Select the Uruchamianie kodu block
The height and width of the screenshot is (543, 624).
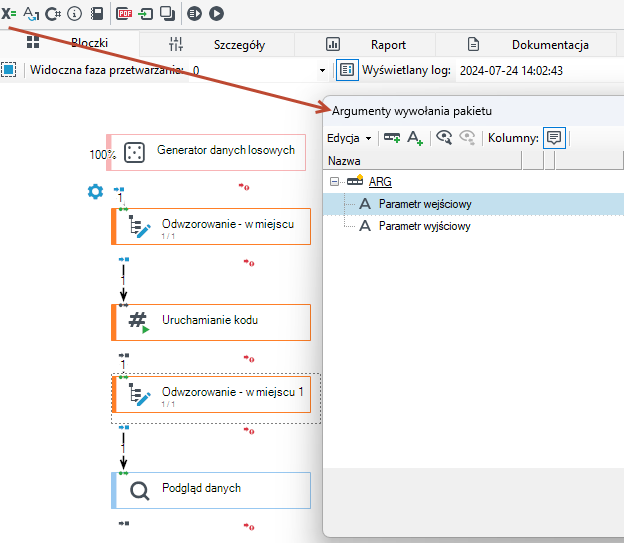tap(211, 322)
